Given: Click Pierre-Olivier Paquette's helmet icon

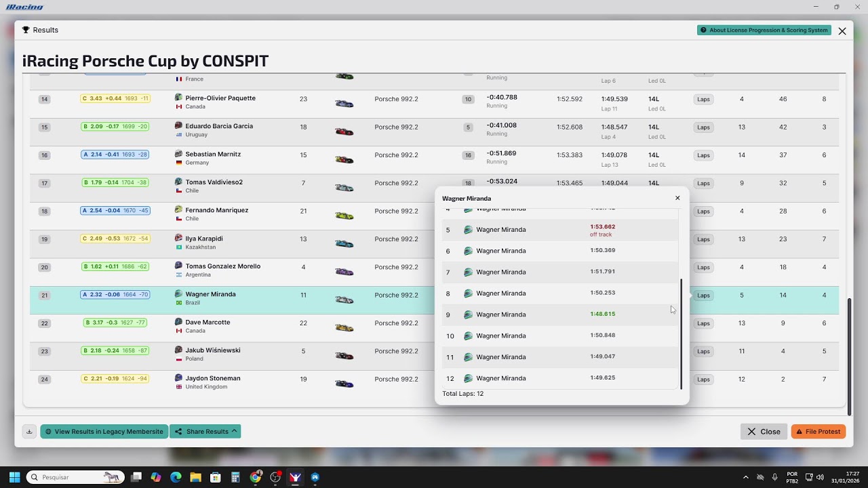Looking at the screenshot, I should pos(179,98).
